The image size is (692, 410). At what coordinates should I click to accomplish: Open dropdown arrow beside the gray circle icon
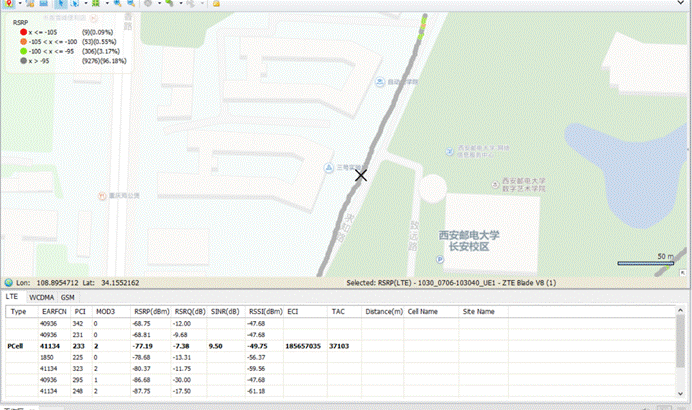click(x=160, y=4)
